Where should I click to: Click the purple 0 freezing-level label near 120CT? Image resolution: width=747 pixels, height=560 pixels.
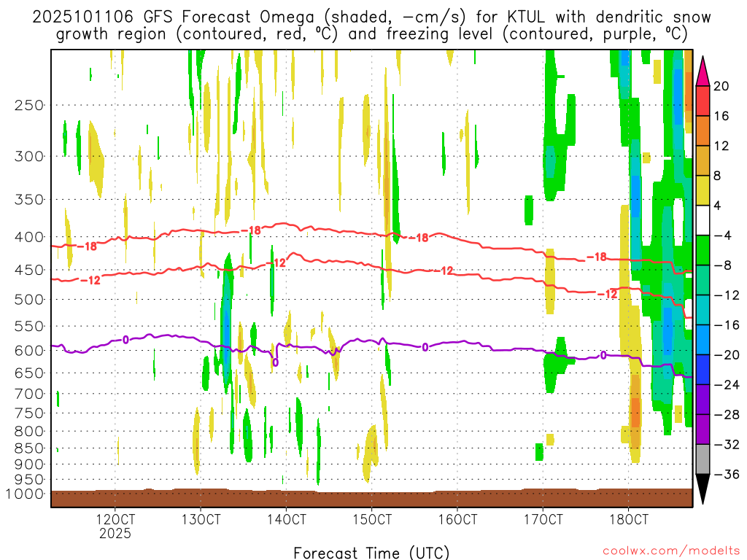[x=125, y=340]
